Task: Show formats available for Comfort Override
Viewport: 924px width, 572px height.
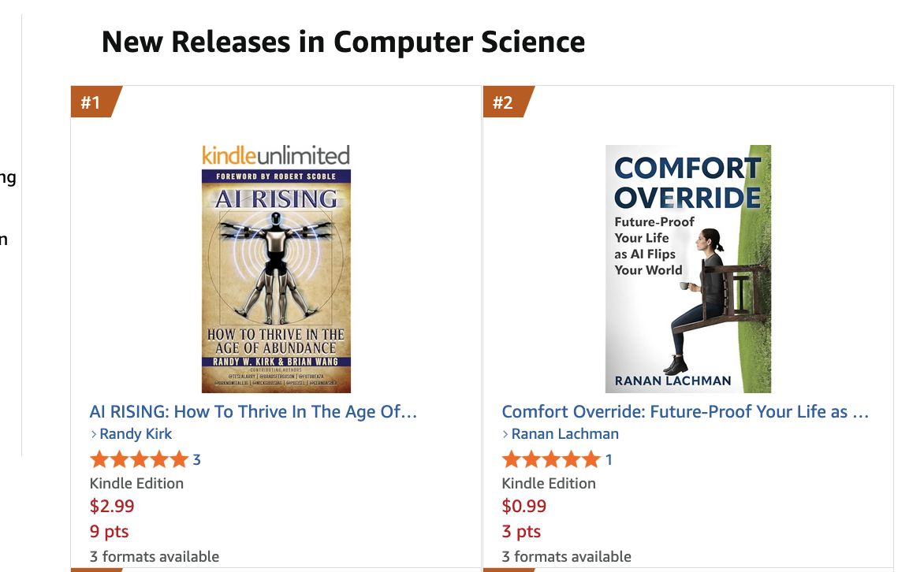Action: tap(566, 556)
